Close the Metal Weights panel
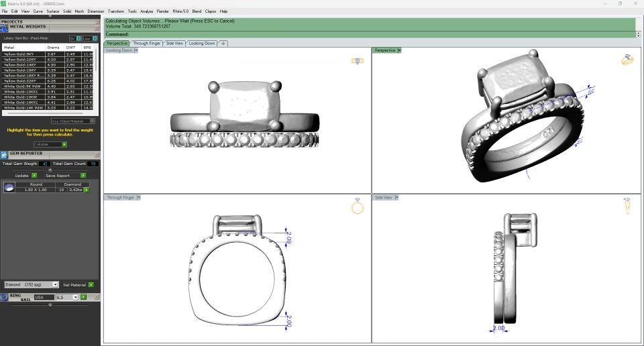The width and height of the screenshot is (644, 346). [97, 27]
